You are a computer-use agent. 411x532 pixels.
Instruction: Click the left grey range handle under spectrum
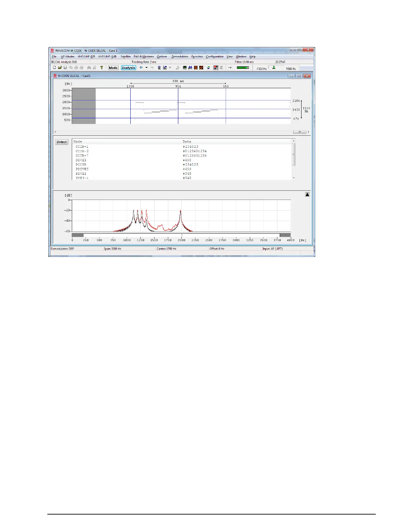tap(78, 235)
